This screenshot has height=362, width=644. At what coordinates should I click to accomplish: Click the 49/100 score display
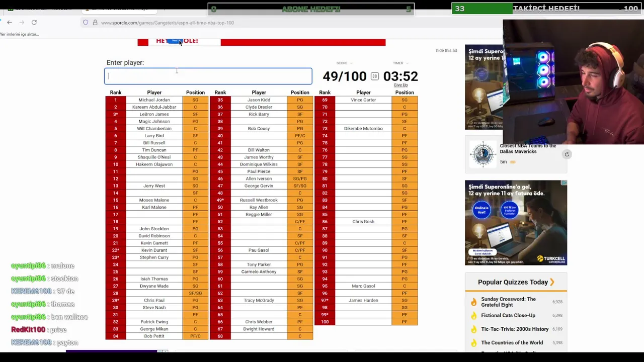pyautogui.click(x=345, y=76)
